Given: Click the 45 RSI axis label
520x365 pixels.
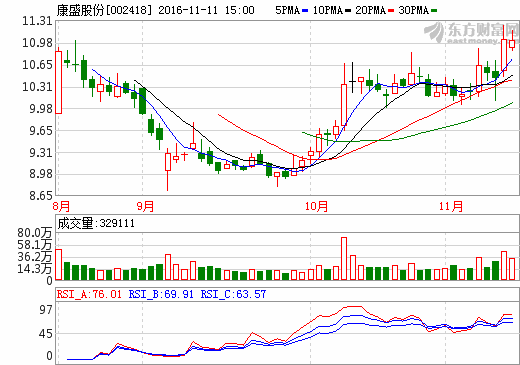Looking at the screenshot, I should click(x=46, y=334).
